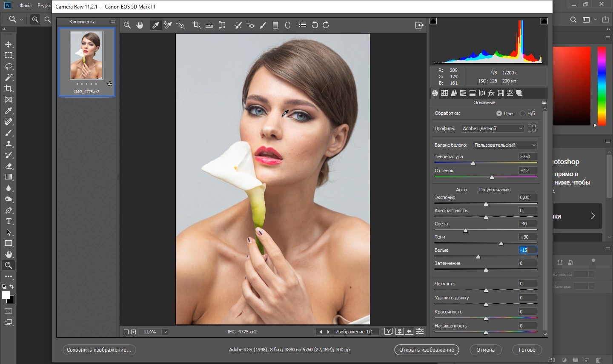Select the Цвет treatment radio button
This screenshot has height=364, width=613.
(x=499, y=114)
